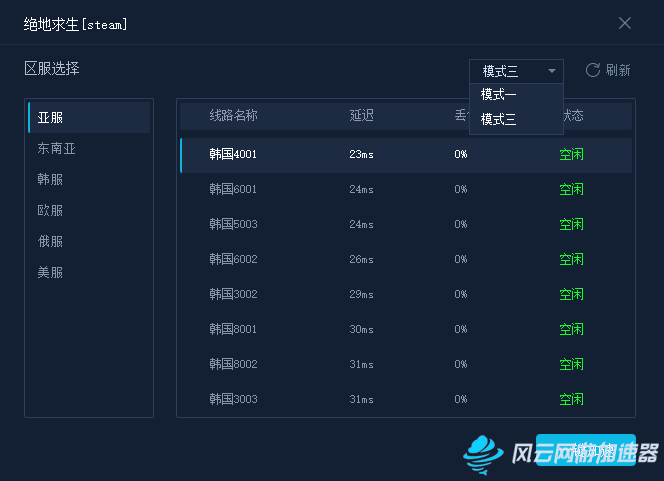The height and width of the screenshot is (481, 664).
Task: Switch to the 欧服 region
Action: point(89,210)
